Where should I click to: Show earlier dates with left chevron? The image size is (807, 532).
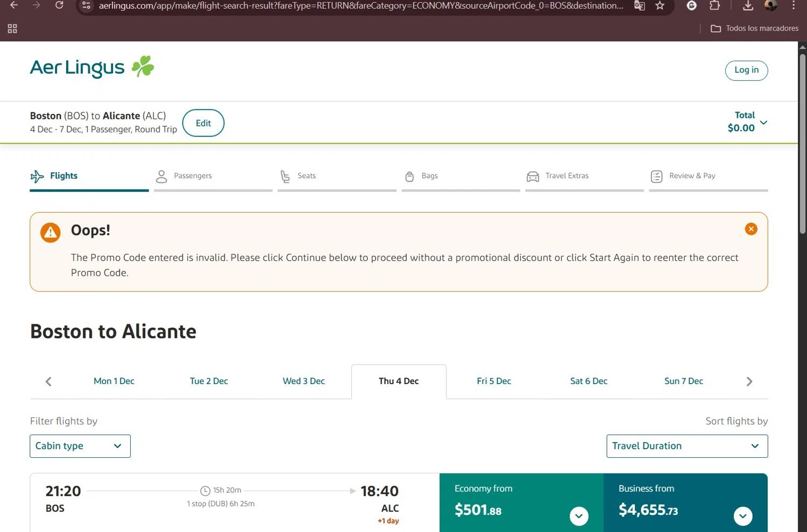[48, 381]
